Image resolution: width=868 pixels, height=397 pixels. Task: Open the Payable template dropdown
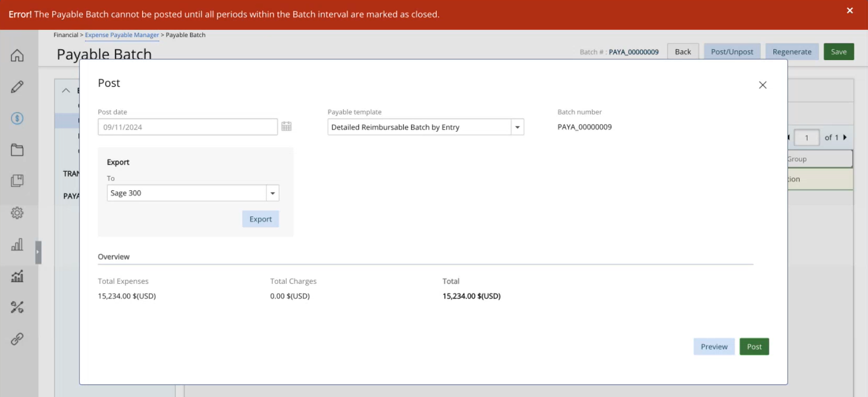(517, 127)
